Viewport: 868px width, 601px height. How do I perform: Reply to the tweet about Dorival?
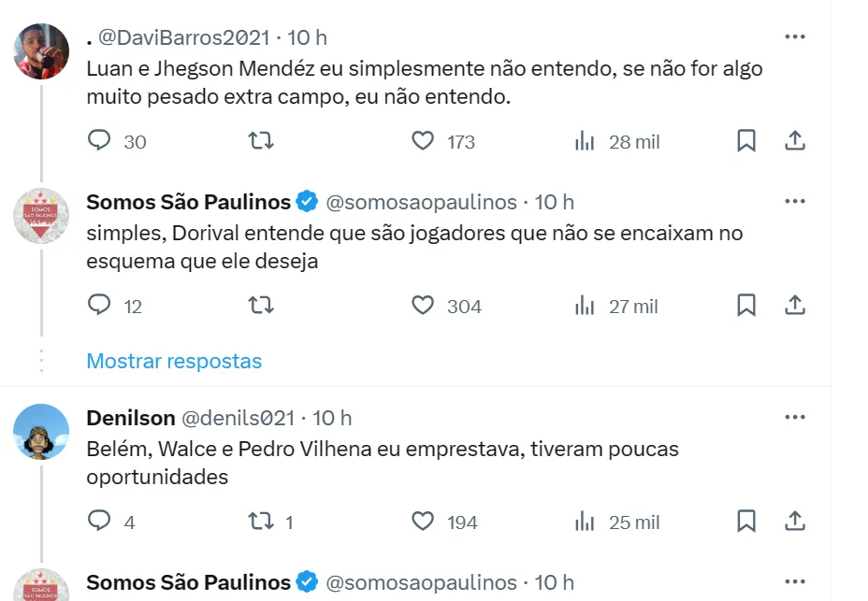click(x=100, y=306)
